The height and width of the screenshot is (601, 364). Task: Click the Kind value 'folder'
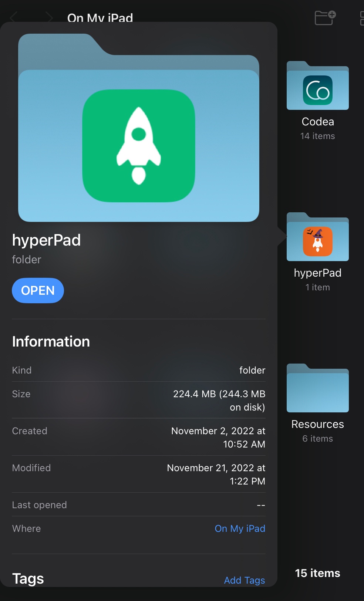point(252,370)
